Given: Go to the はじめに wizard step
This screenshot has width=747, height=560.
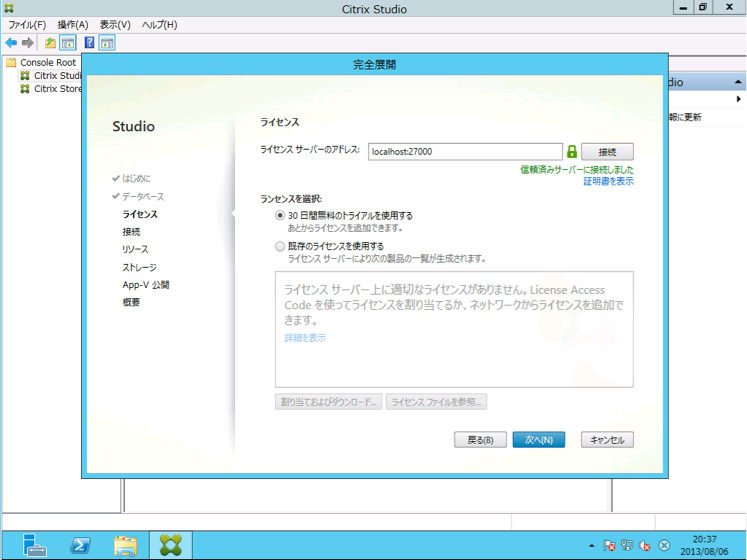Looking at the screenshot, I should [136, 178].
